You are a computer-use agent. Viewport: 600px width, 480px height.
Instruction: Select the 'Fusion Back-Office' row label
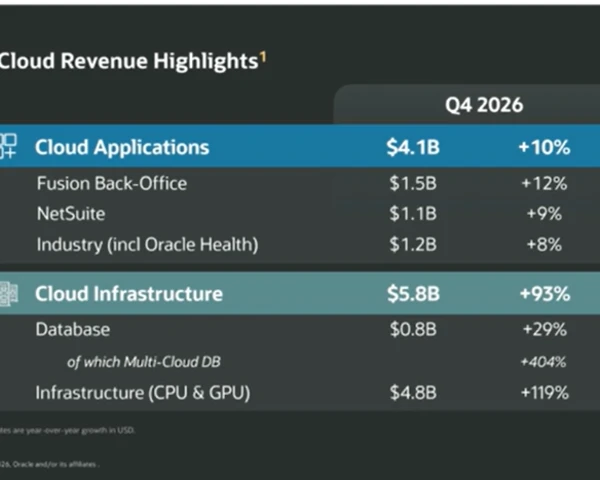tap(112, 183)
